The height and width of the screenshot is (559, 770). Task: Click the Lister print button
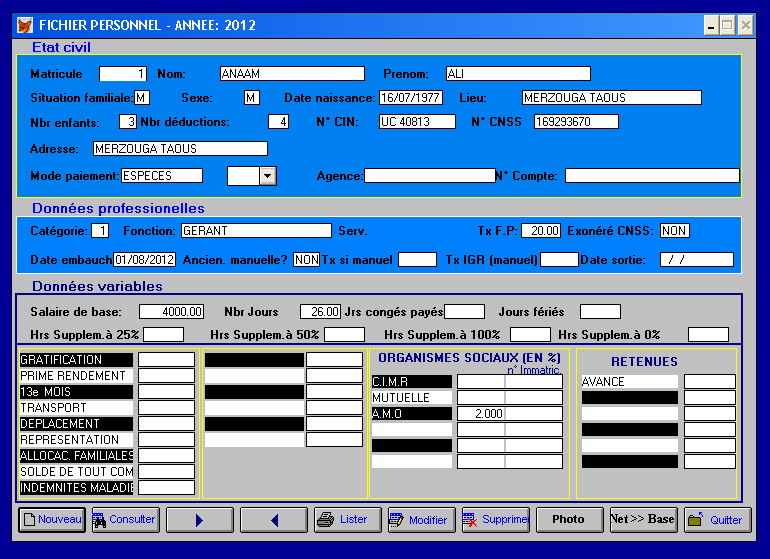point(348,520)
